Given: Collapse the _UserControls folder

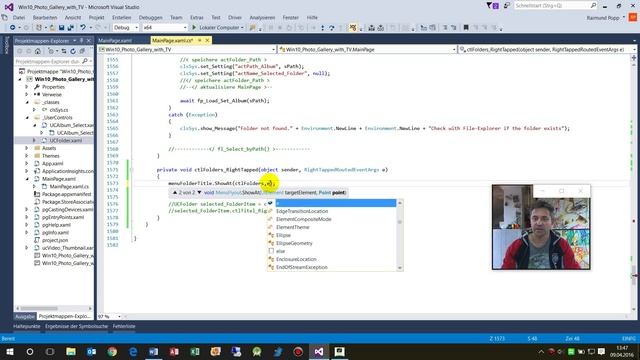Looking at the screenshot, I should click(x=27, y=118).
